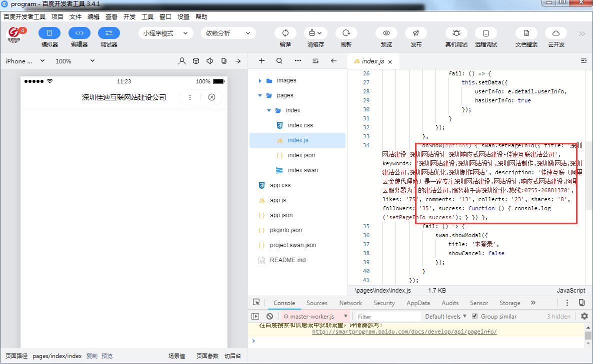Toggle the 编辑器 editor panel
The height and width of the screenshot is (364, 593).
(x=79, y=33)
